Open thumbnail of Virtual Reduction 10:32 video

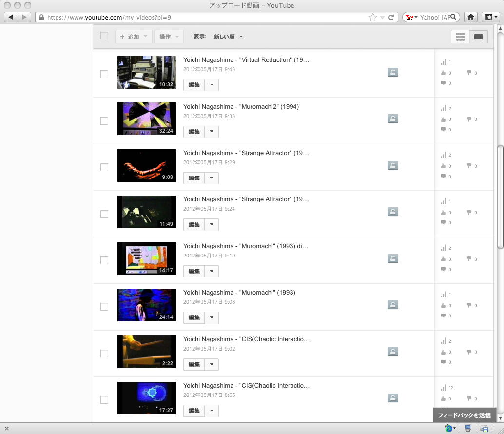[x=147, y=72]
